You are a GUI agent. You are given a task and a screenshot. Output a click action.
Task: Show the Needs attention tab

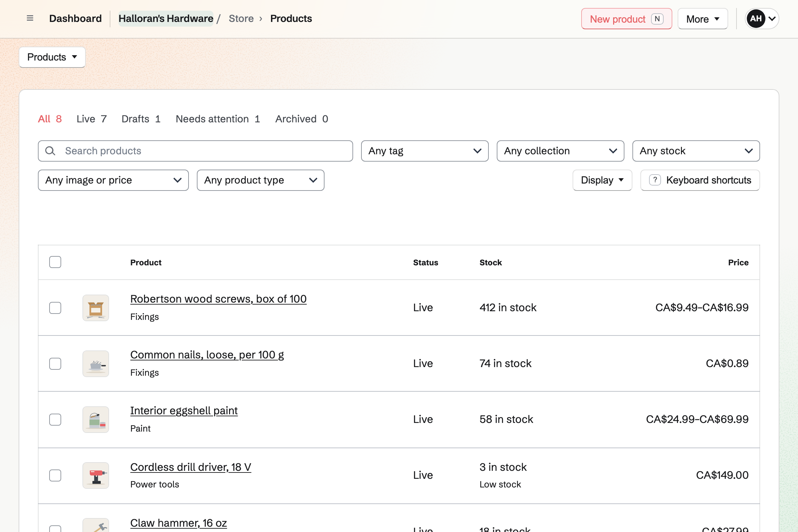tap(218, 119)
